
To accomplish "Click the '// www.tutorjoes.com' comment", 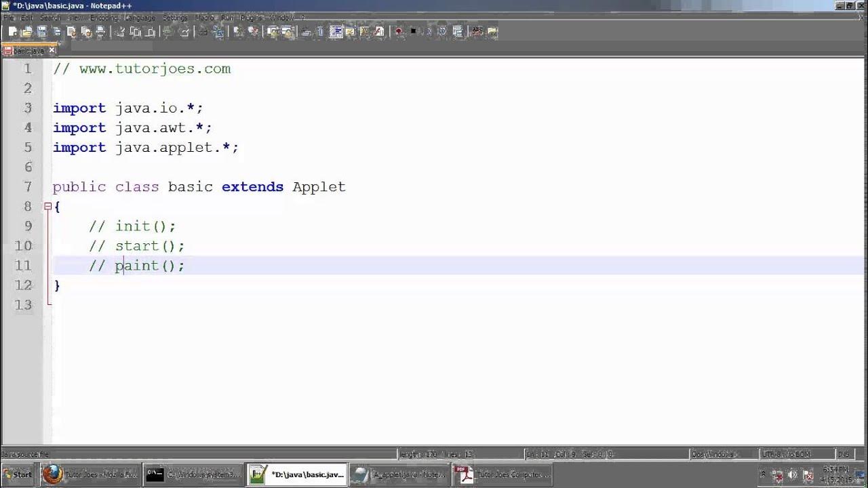I will pos(142,68).
